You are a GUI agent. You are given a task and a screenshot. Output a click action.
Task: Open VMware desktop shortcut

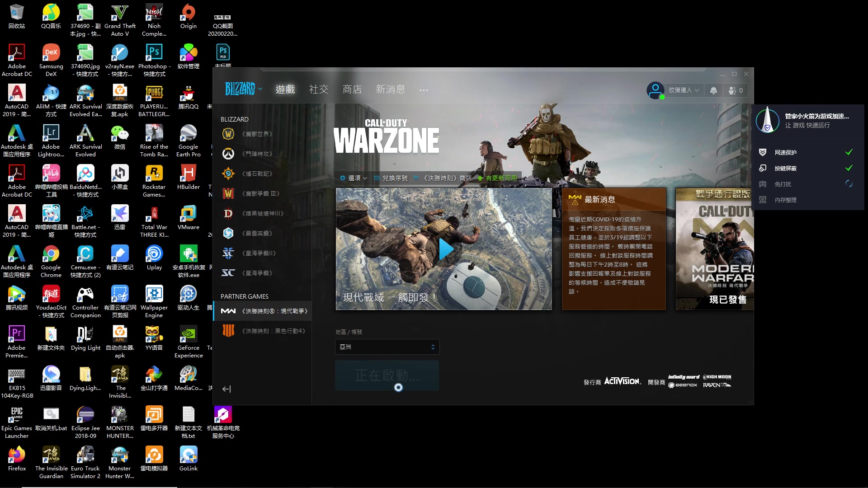click(x=189, y=218)
